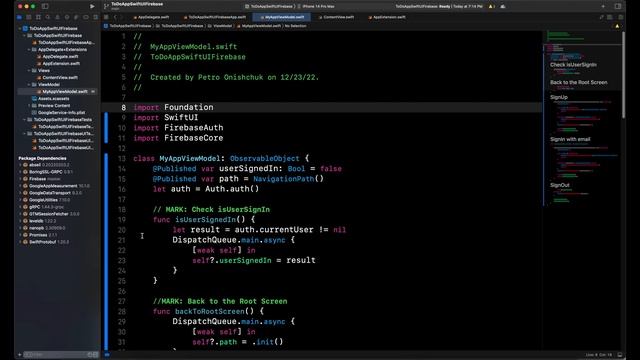Screen dimensions: 640x360
Task: Click the cloud status icon in toolbar
Action: pos(503,7)
